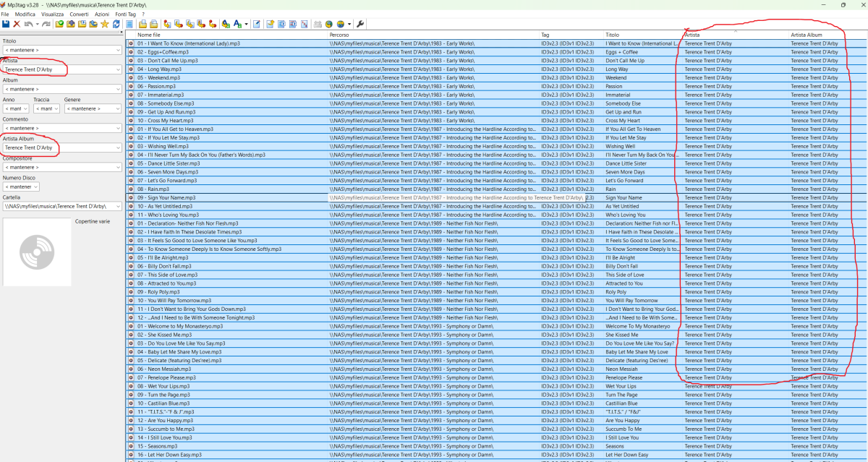This screenshot has height=462, width=868.
Task: Remove tags using the red X icon
Action: (17, 24)
